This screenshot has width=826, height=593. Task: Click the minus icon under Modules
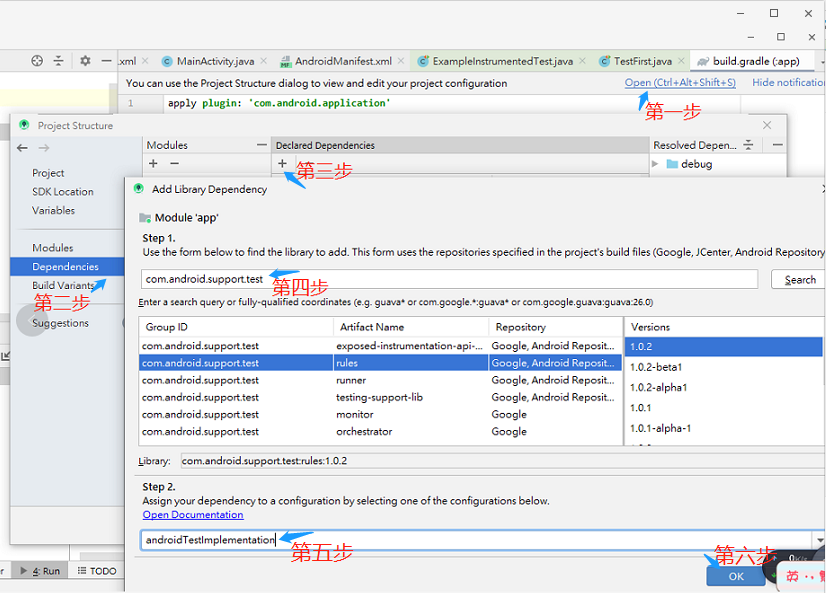172,163
